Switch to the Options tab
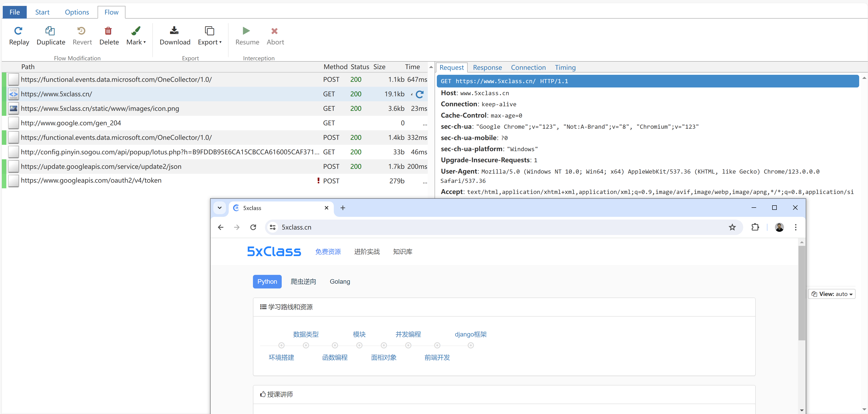Image resolution: width=868 pixels, height=414 pixels. coord(77,12)
